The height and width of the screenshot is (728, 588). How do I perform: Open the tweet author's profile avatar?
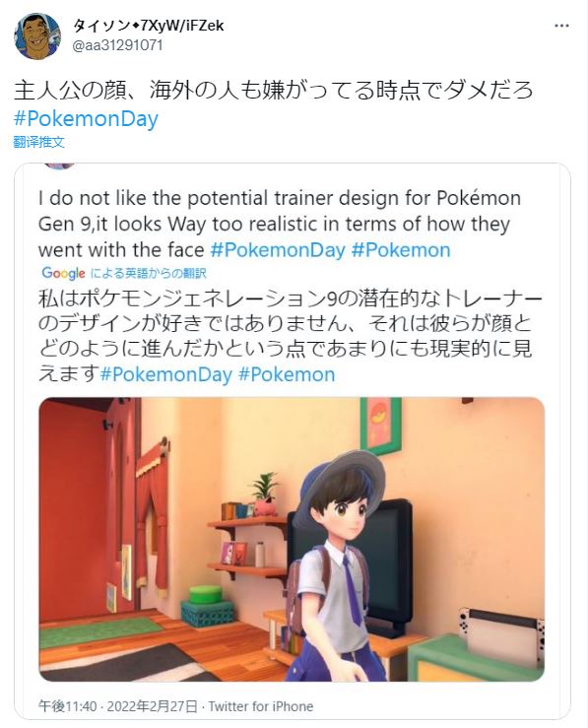pos(37,36)
